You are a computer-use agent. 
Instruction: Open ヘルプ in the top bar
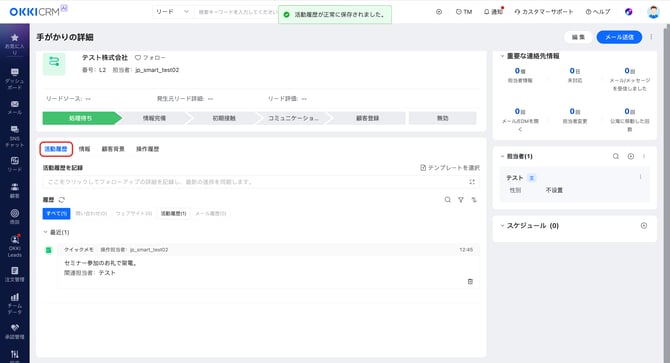[598, 12]
